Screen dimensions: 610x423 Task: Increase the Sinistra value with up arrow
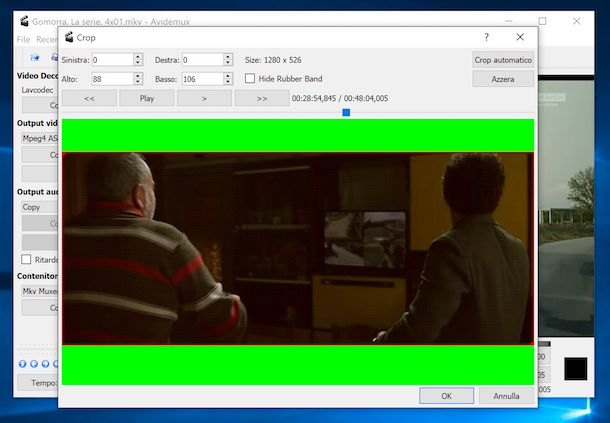pyautogui.click(x=138, y=57)
